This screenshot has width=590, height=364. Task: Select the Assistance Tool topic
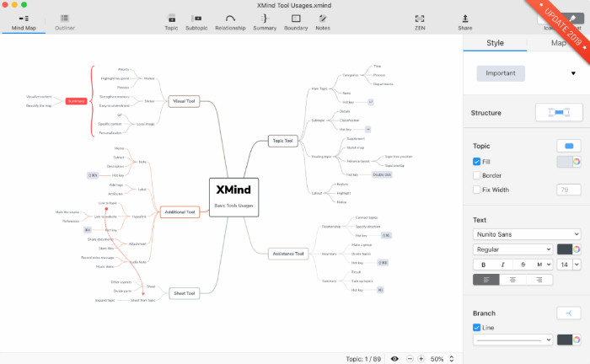[x=288, y=254]
